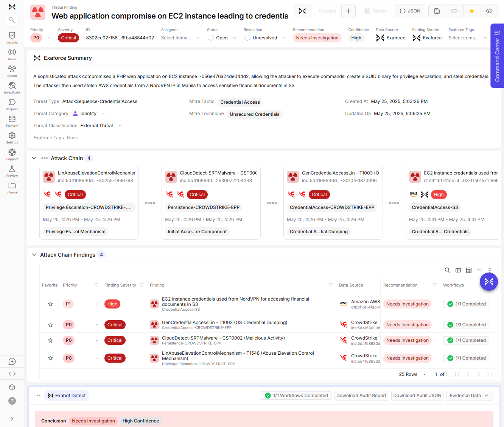Open the Detect section
504x427 pixels.
coord(12,71)
